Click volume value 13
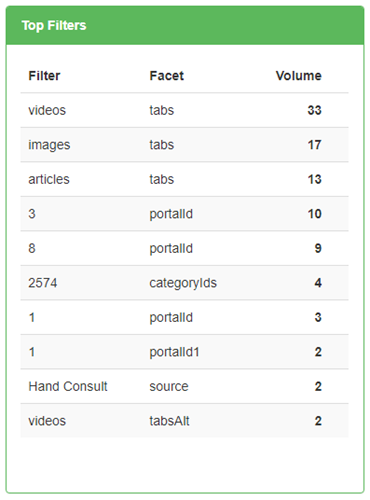Viewport: 370px width, 500px height. pos(314,179)
